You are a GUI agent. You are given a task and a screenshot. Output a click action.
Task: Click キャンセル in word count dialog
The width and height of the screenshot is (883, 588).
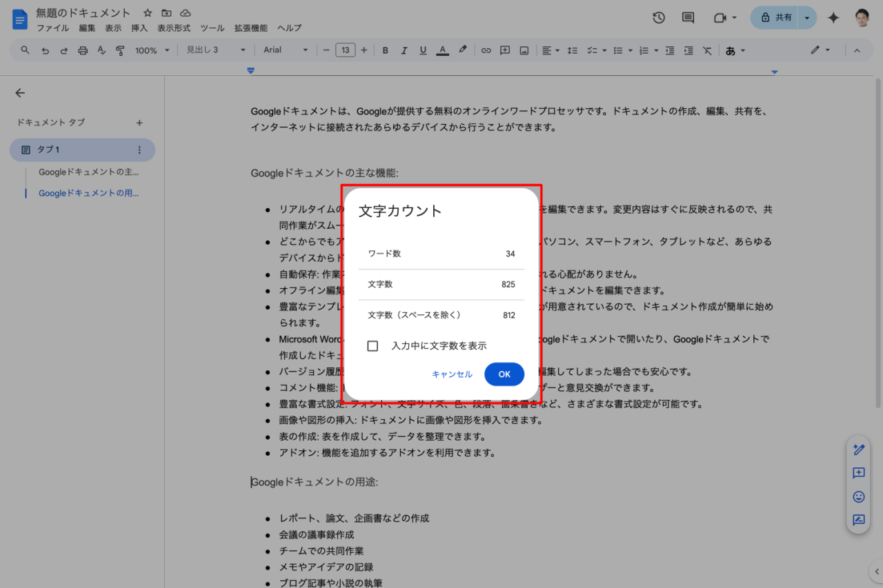tap(452, 374)
